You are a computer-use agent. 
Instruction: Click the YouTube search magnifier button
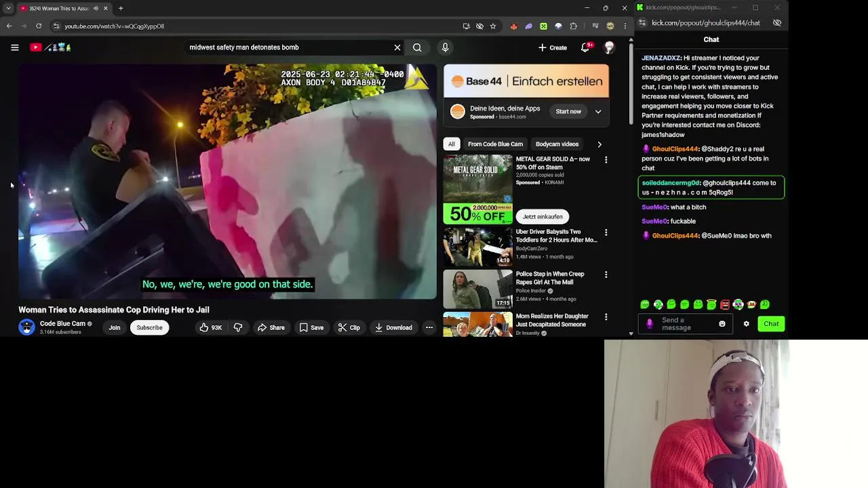tap(417, 47)
